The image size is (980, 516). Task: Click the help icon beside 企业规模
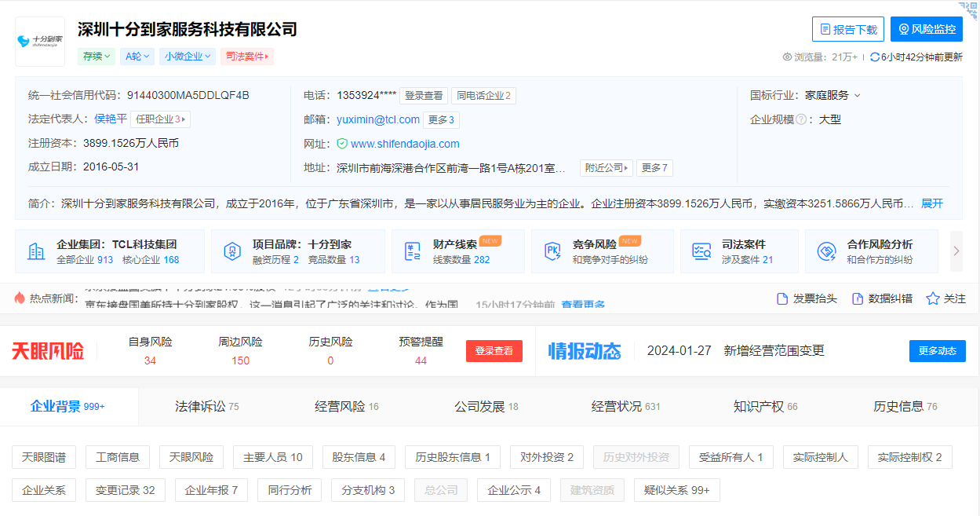point(801,120)
